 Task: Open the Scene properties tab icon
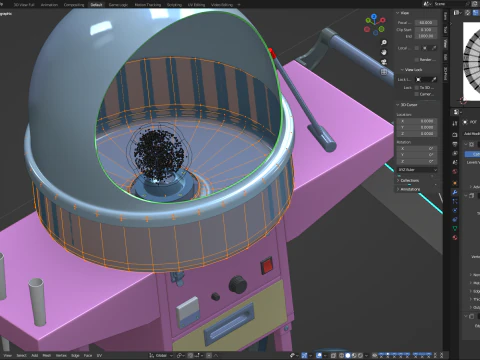coord(455,162)
